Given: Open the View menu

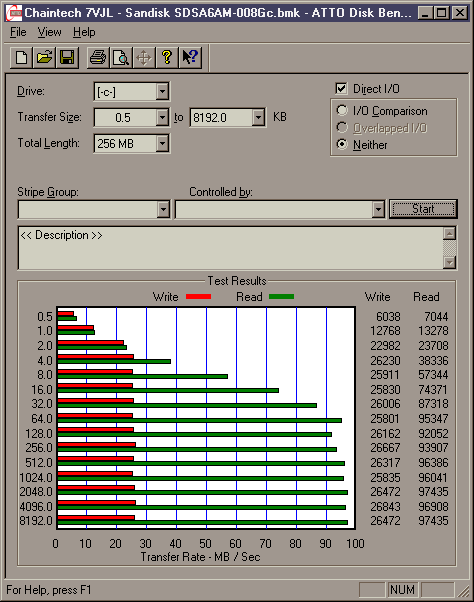Looking at the screenshot, I should point(50,32).
